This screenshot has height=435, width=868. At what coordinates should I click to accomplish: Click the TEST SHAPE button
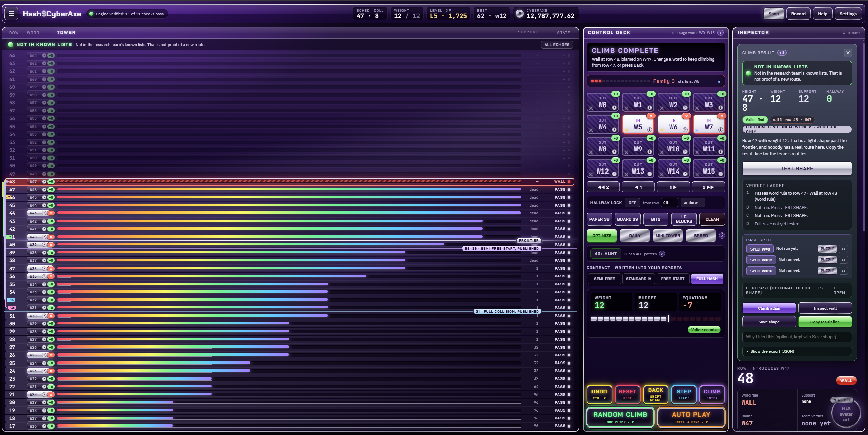coord(797,168)
